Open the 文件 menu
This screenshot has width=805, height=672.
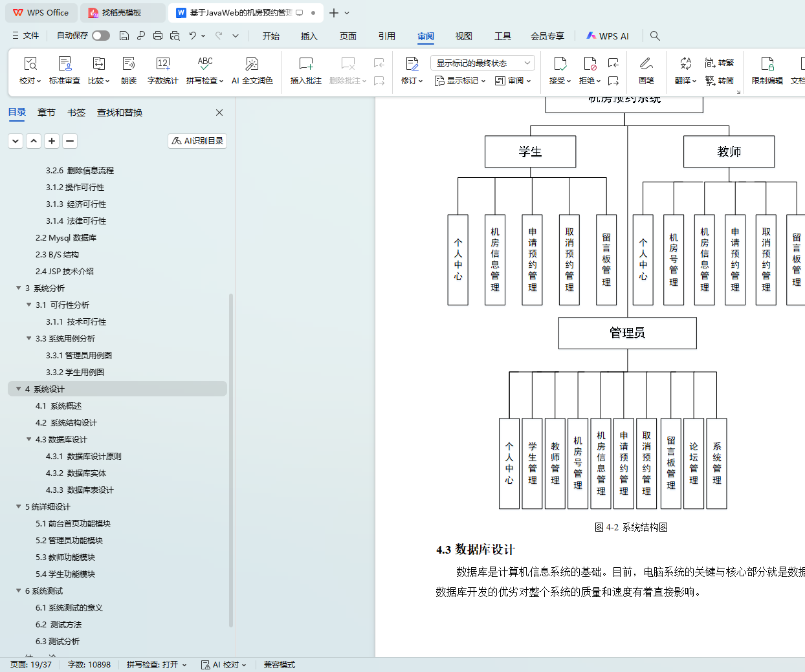click(x=26, y=36)
